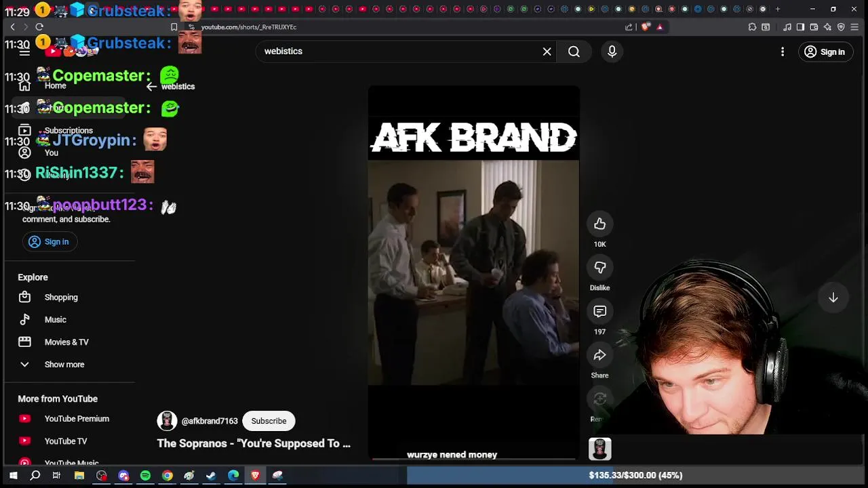Image resolution: width=868 pixels, height=488 pixels.
Task: Open YouTube Premium link
Action: click(77, 418)
